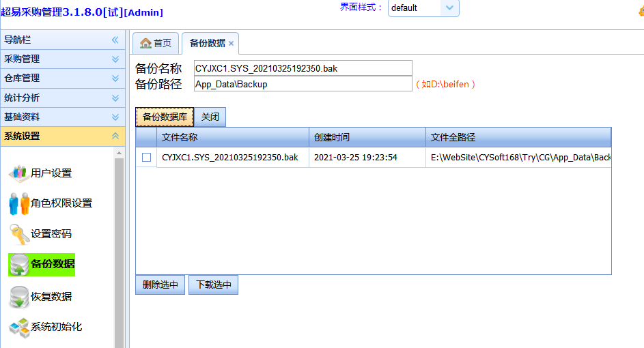
Task: Select the Backup Data (备份数据) sidebar icon
Action: (18, 264)
